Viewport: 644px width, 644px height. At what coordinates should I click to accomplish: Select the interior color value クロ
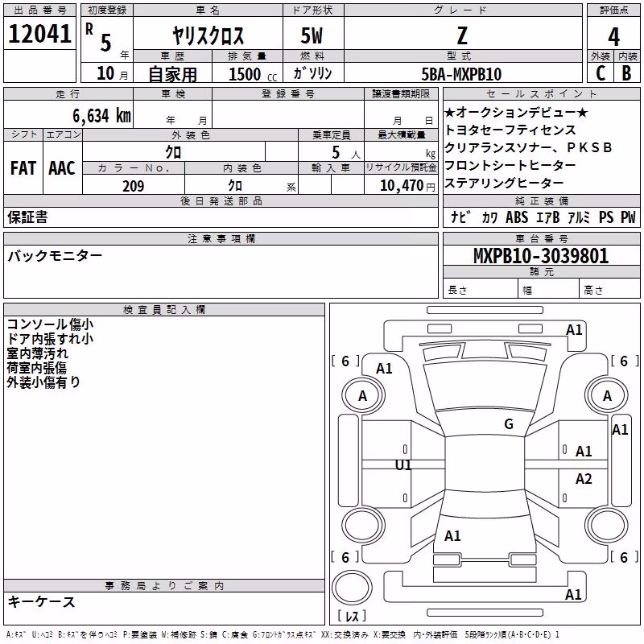[235, 186]
